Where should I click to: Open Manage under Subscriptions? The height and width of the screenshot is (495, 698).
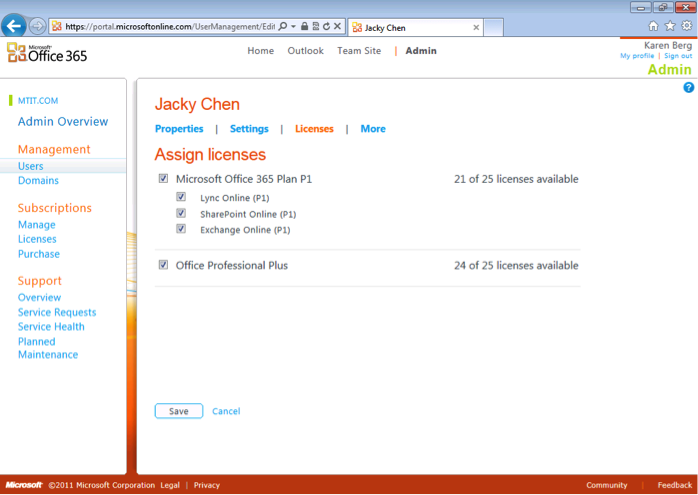(x=37, y=225)
